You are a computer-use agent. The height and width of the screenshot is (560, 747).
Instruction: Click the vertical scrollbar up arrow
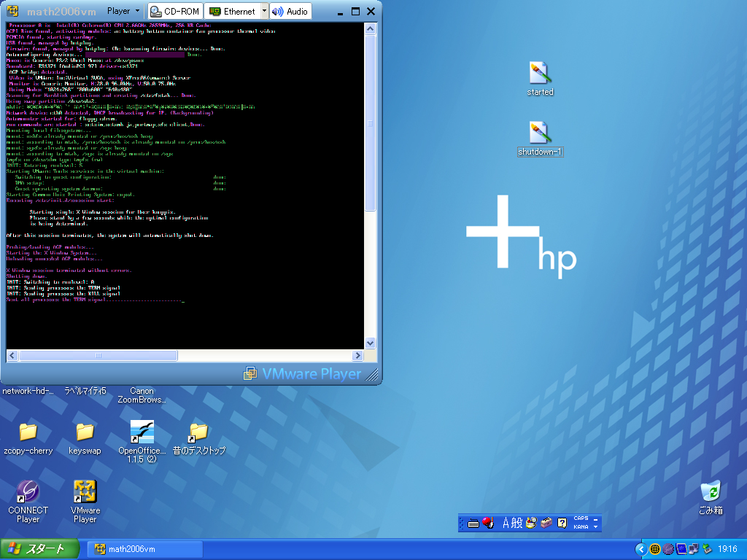370,28
